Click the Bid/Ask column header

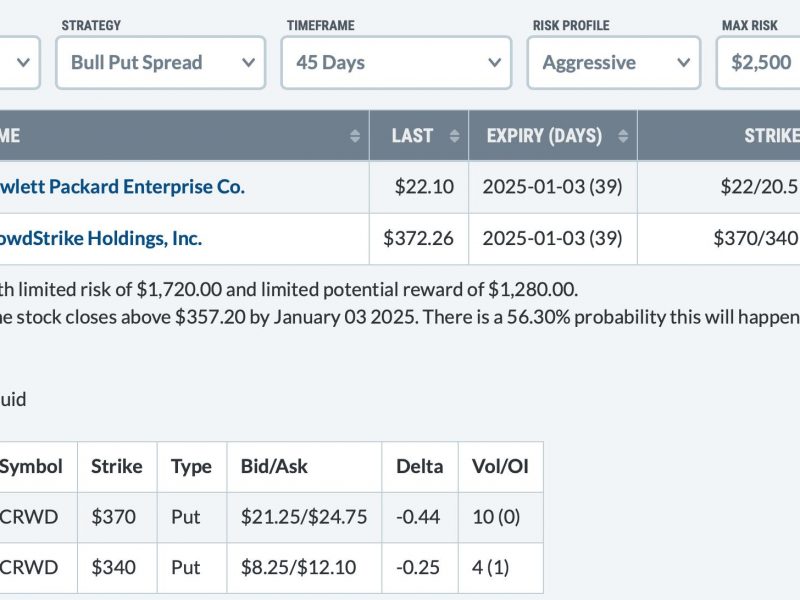(x=304, y=467)
